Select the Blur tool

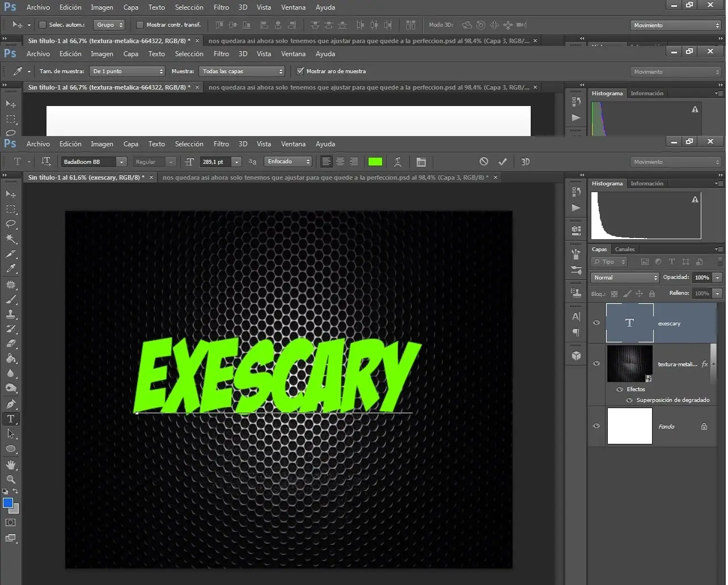(11, 374)
